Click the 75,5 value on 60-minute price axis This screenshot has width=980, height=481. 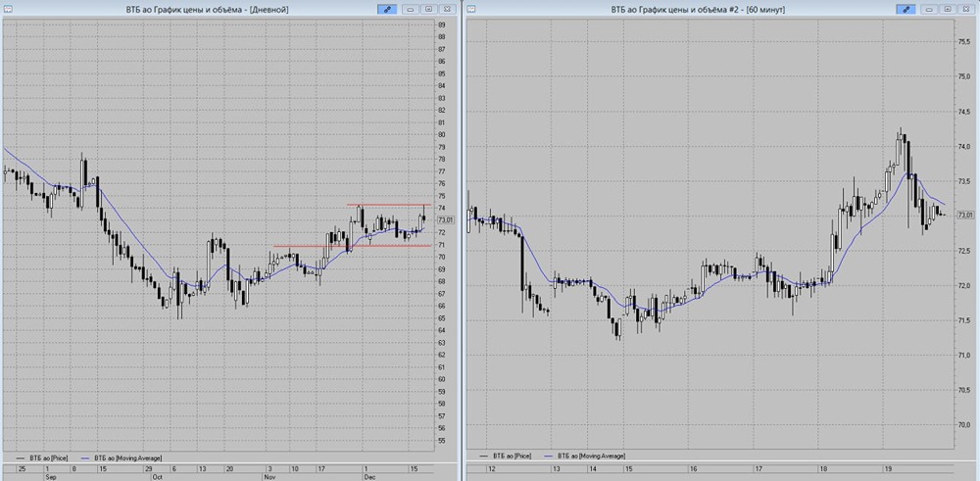[963, 42]
